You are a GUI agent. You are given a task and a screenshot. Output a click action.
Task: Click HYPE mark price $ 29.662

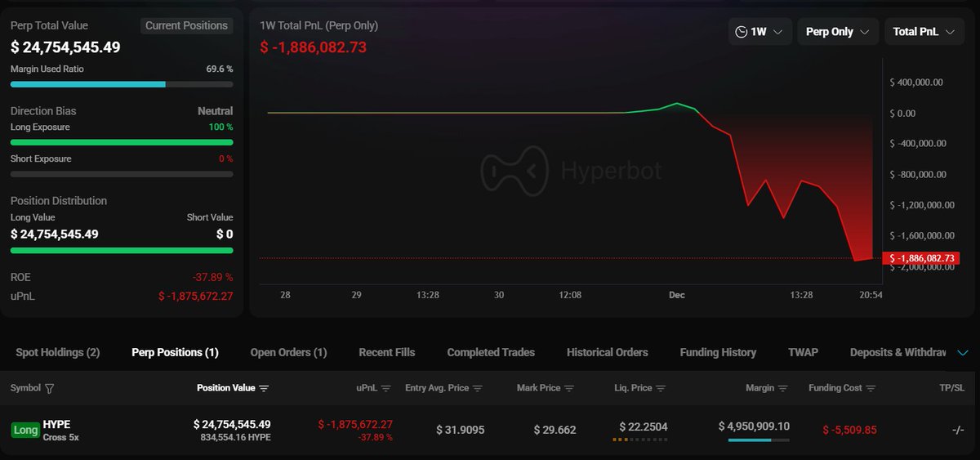(555, 430)
